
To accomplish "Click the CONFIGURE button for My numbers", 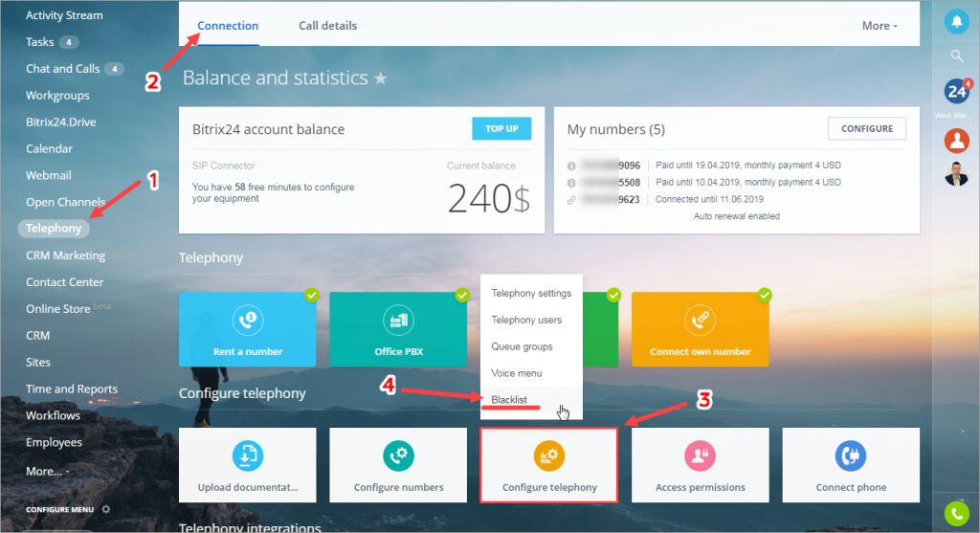I will tap(867, 129).
